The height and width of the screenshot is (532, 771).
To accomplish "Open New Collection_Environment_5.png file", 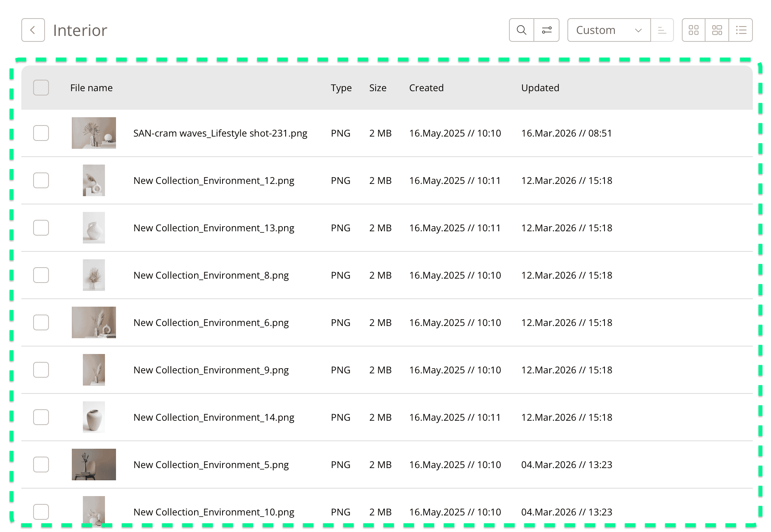I will [211, 465].
